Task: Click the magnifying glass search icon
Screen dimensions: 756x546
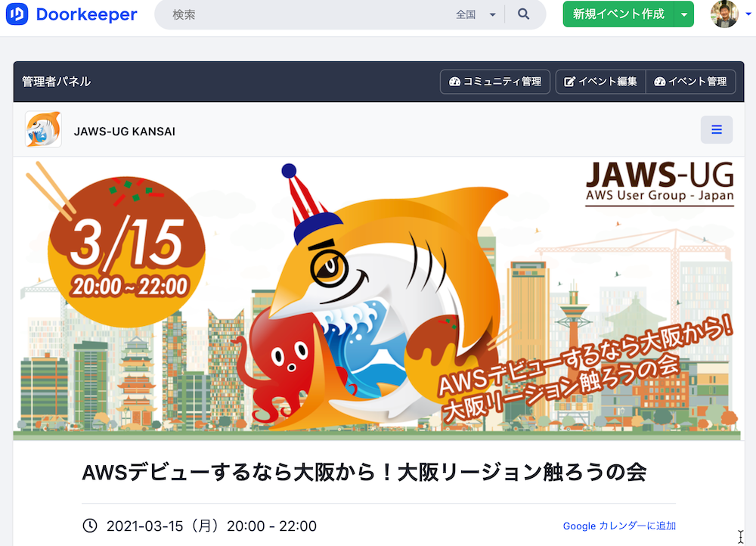Action: (524, 14)
